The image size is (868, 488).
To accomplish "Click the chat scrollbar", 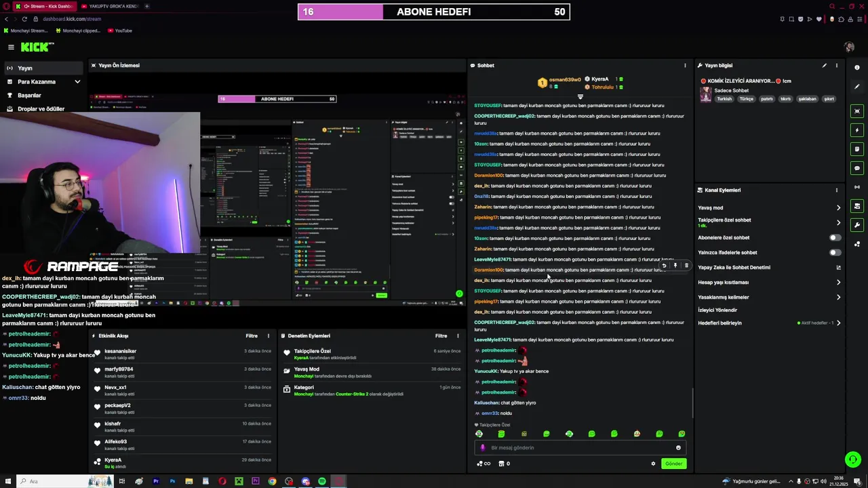I will tap(692, 403).
